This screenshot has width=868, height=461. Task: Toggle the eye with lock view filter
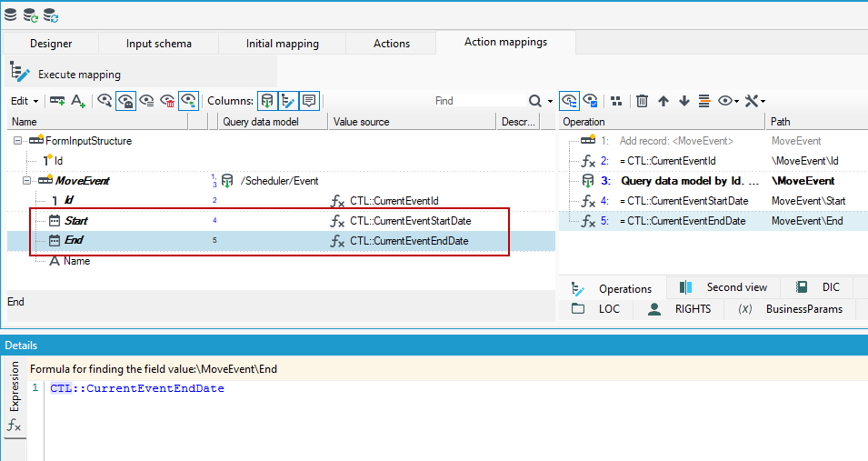pos(125,101)
